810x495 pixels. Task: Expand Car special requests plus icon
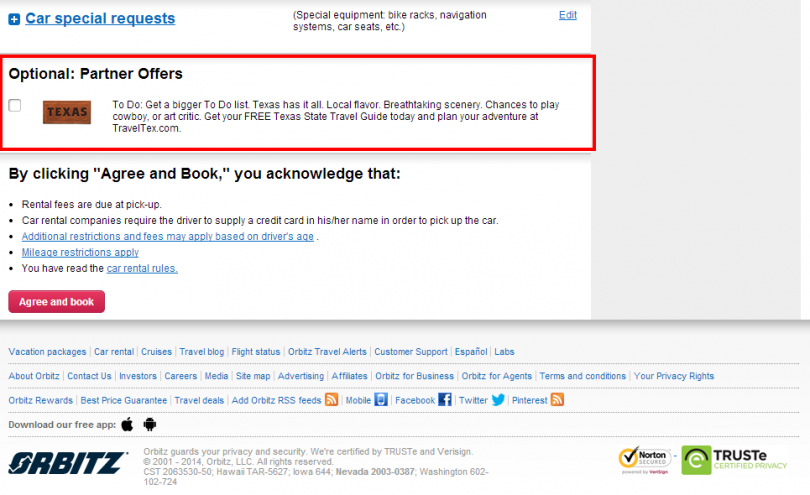pos(14,19)
